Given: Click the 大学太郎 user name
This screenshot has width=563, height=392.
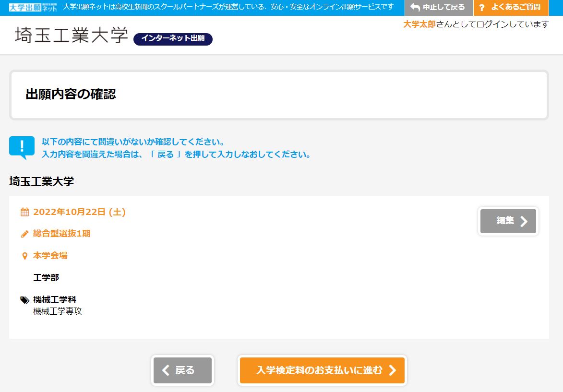Looking at the screenshot, I should coord(419,24).
